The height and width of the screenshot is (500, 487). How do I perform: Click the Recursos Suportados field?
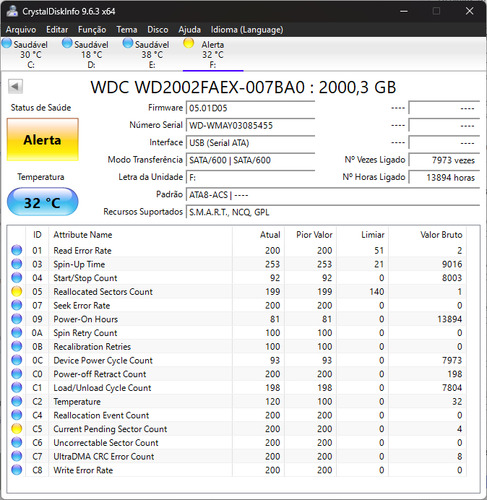tap(333, 212)
